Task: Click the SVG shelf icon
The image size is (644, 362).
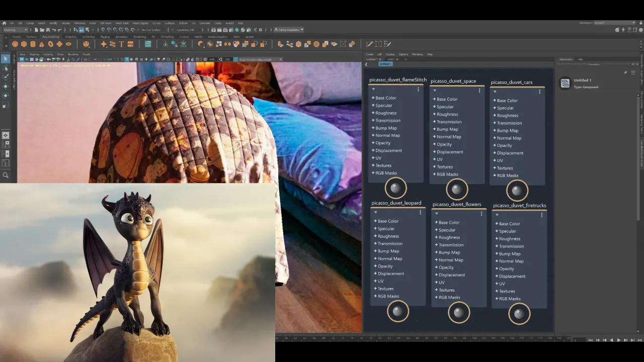Action: (x=130, y=44)
